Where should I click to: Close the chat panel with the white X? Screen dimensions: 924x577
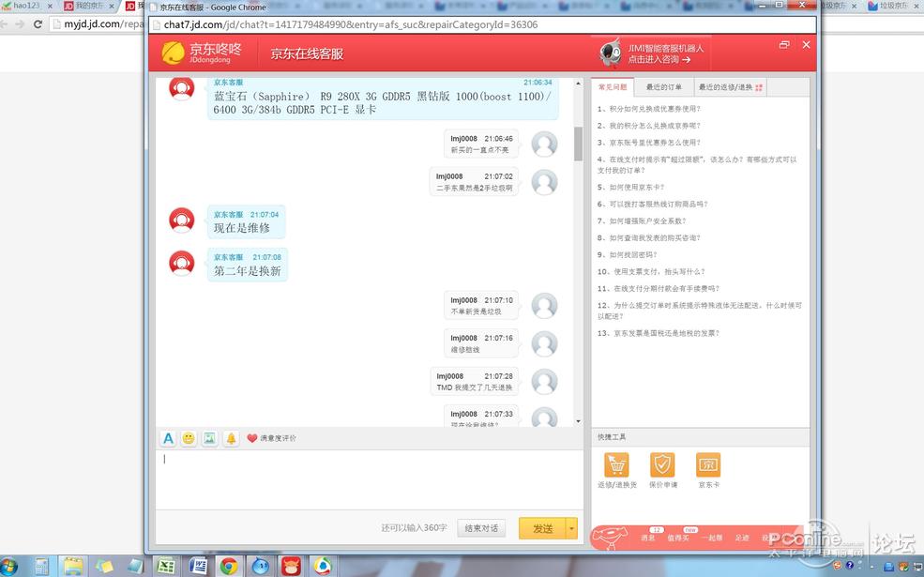pyautogui.click(x=806, y=45)
